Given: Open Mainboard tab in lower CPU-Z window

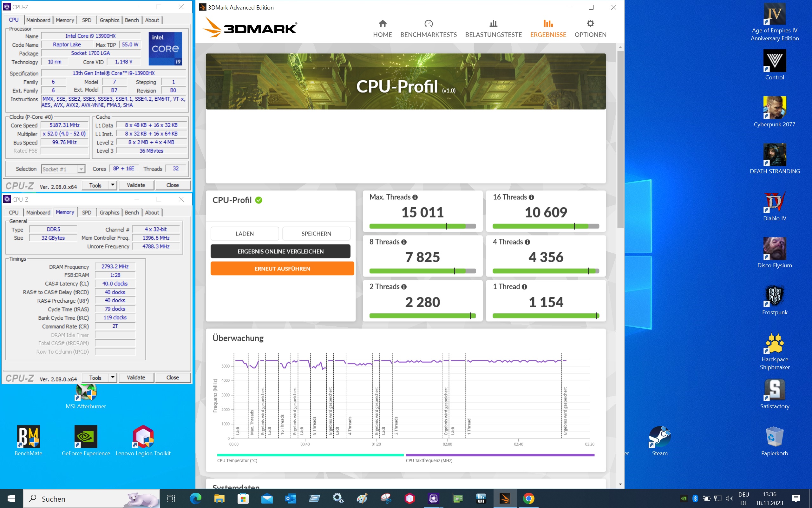Looking at the screenshot, I should coord(38,213).
